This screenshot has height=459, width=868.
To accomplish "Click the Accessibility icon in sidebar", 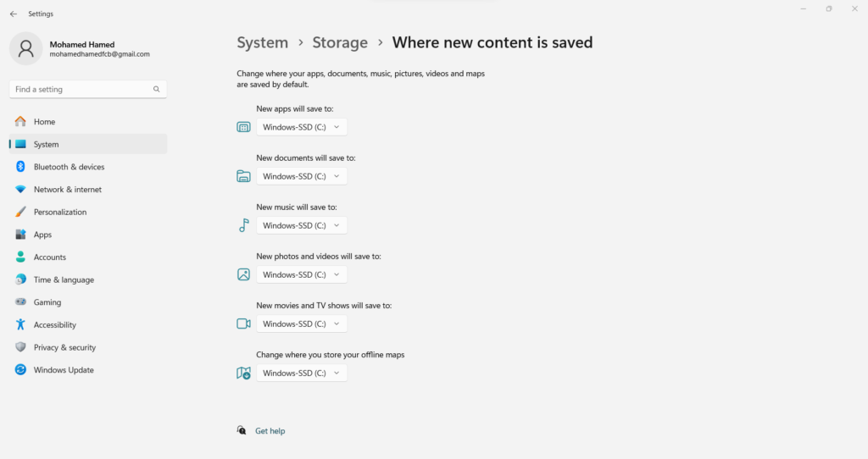I will pyautogui.click(x=20, y=325).
